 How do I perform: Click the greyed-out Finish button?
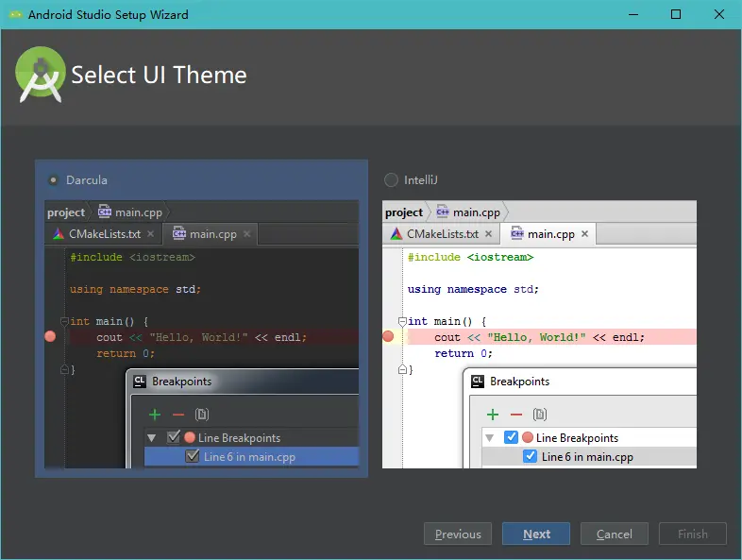[693, 534]
